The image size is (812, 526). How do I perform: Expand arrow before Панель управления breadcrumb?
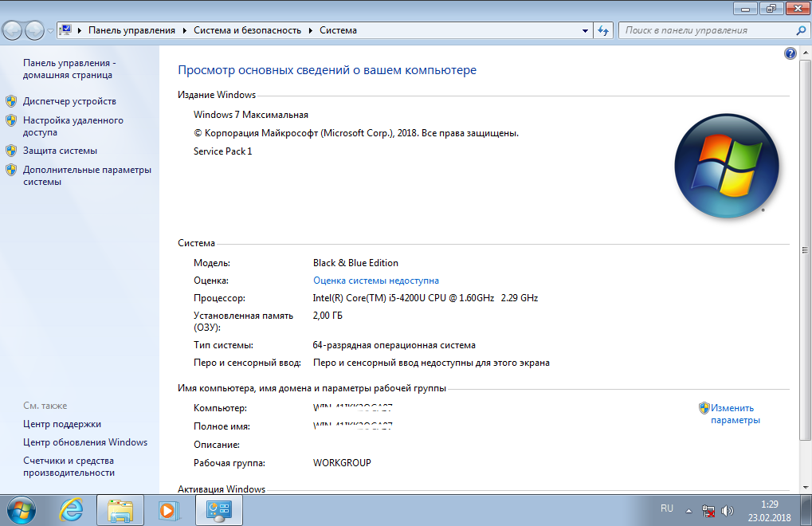pyautogui.click(x=80, y=30)
